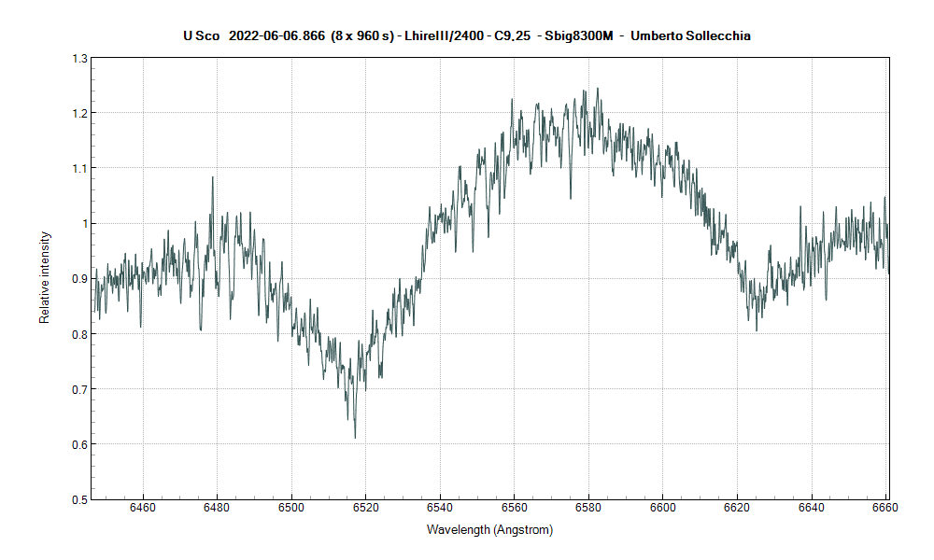Click the 6660 x-axis tick label
The height and width of the screenshot is (560, 934).
885,508
